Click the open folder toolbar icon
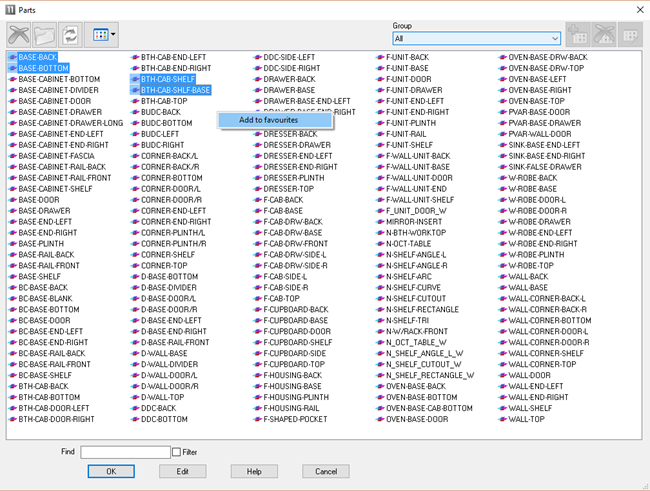 click(44, 34)
